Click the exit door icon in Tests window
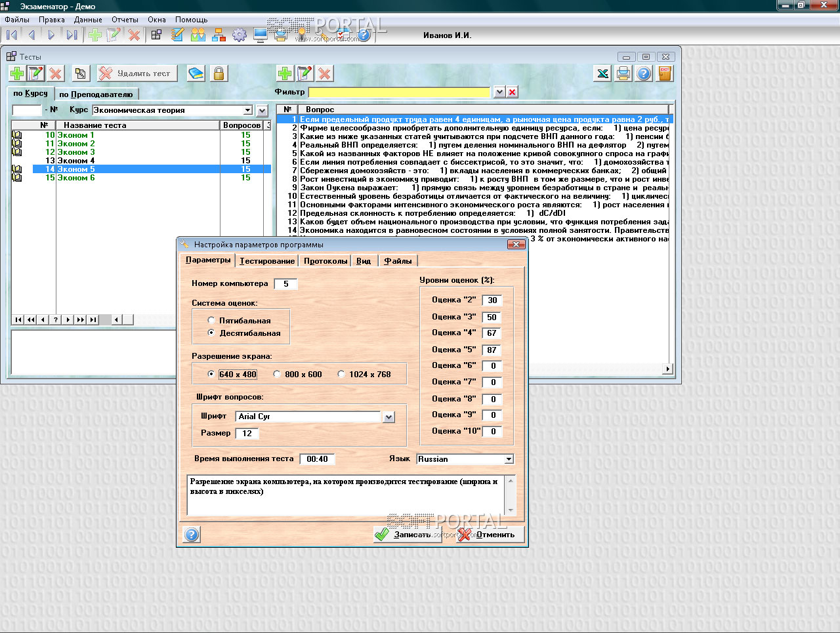 point(665,73)
